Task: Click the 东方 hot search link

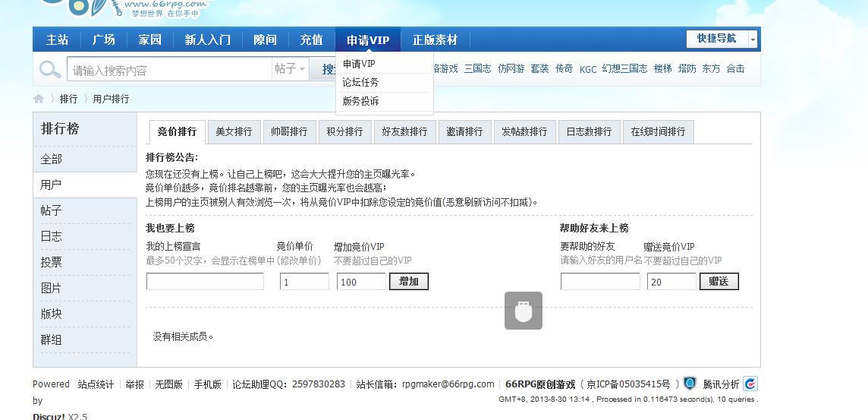Action: pos(712,68)
